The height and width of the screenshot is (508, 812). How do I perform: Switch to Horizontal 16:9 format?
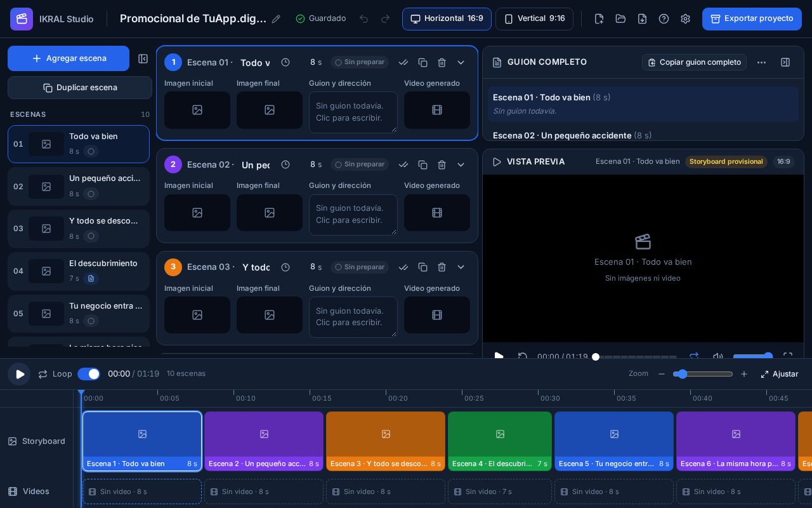click(447, 19)
